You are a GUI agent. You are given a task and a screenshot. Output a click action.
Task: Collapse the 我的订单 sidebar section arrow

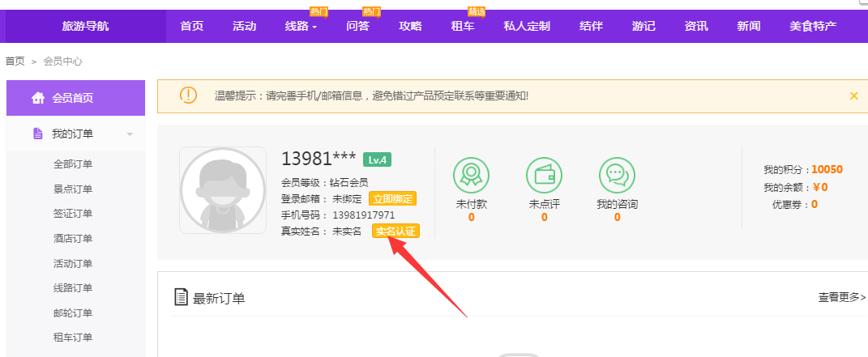coord(130,134)
